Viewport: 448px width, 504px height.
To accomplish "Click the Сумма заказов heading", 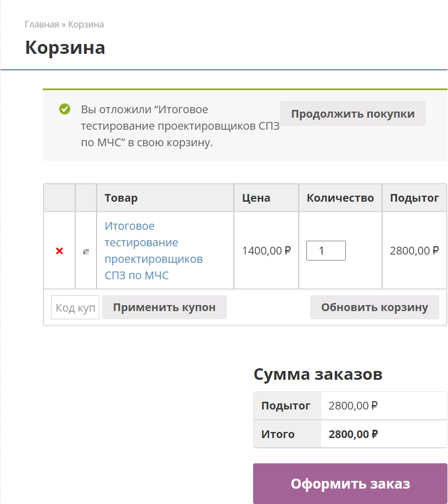I will click(318, 374).
